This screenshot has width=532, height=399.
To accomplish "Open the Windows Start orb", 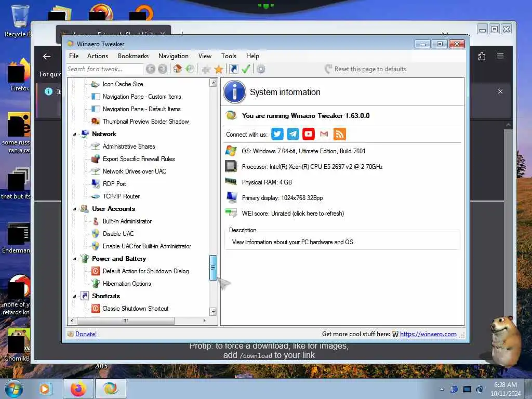I will 14,389.
